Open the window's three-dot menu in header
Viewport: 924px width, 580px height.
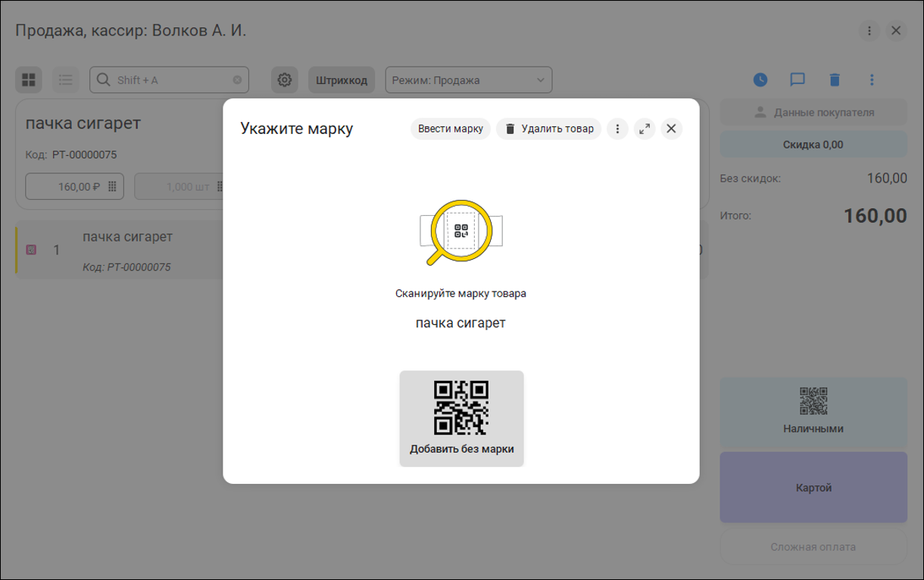pos(869,31)
